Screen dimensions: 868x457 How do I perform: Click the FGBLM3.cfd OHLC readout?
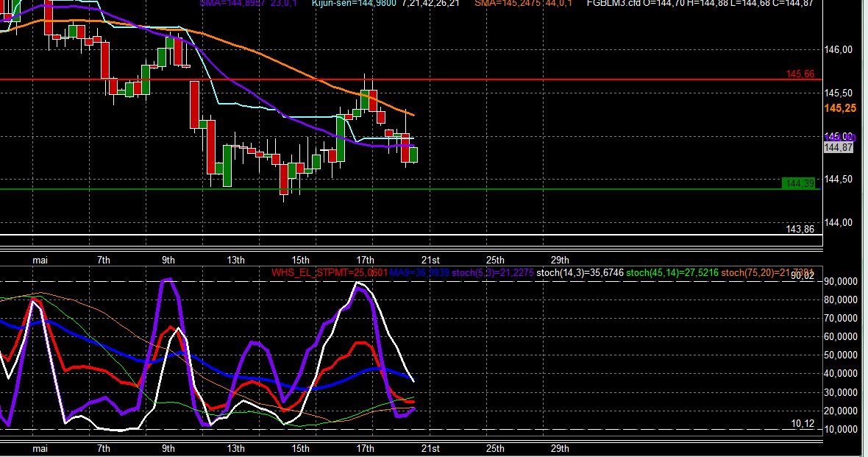[700, 3]
